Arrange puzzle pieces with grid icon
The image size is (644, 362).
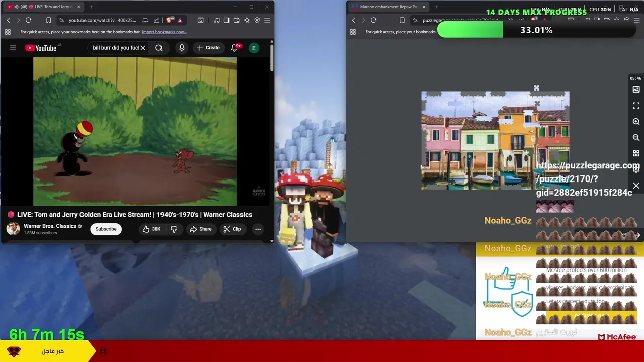click(636, 153)
